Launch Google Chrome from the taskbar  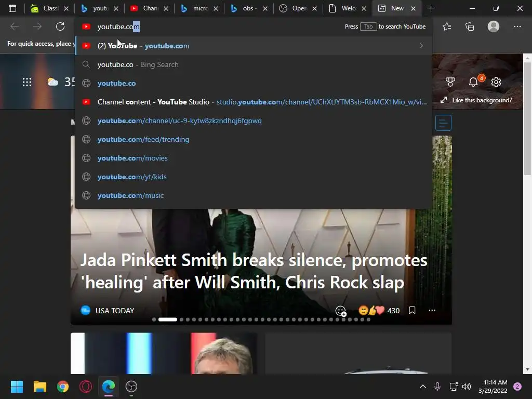[63, 387]
